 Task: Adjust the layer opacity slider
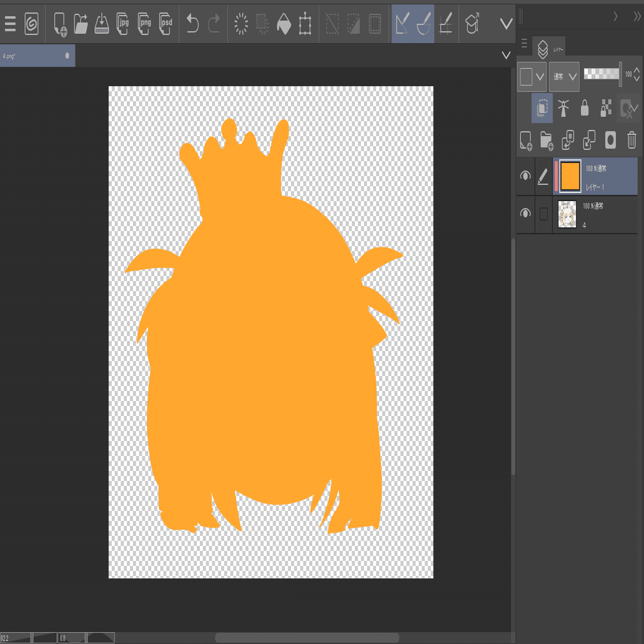point(603,74)
